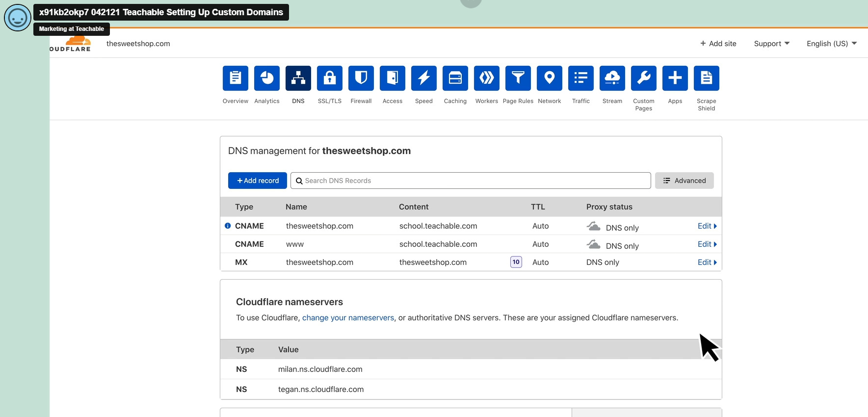Go to the Scrape Shield tab
The width and height of the screenshot is (868, 417).
[x=707, y=78]
